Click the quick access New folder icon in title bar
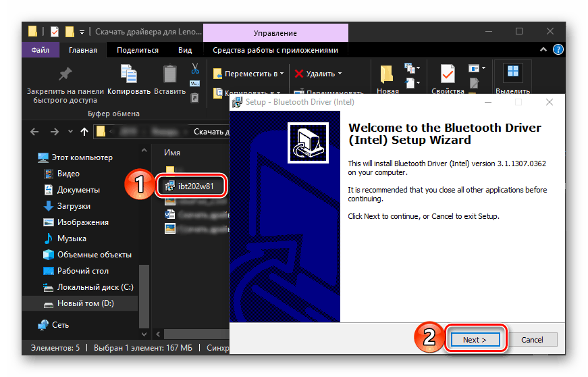The width and height of the screenshot is (588, 377). pyautogui.click(x=70, y=32)
